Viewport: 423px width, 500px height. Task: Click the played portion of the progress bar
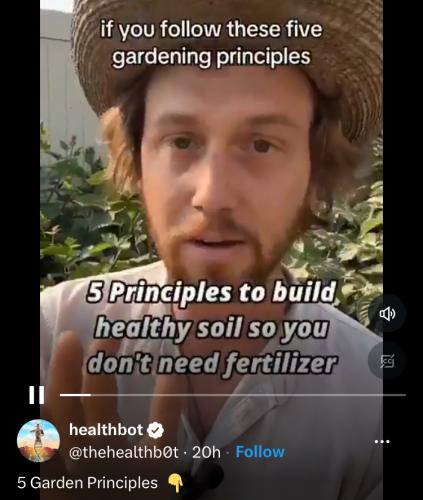tap(75, 395)
